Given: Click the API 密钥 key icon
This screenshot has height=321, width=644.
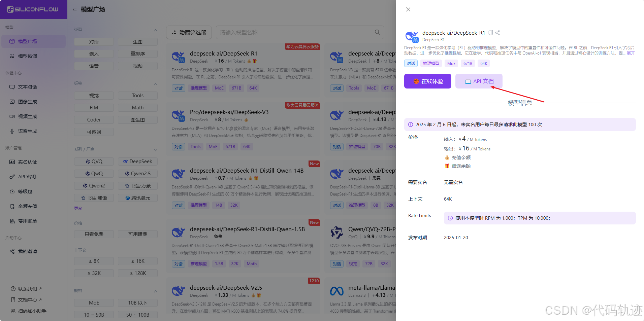Looking at the screenshot, I should 12,177.
